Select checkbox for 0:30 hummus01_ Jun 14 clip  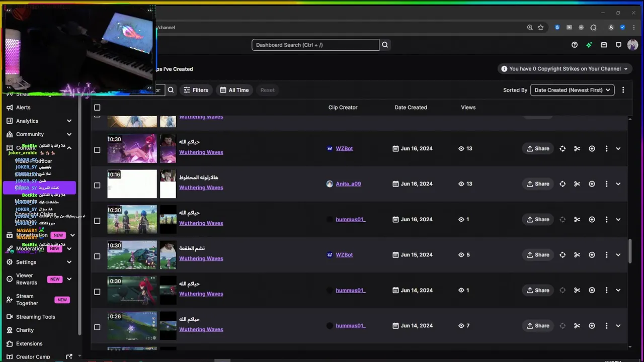pos(97,292)
